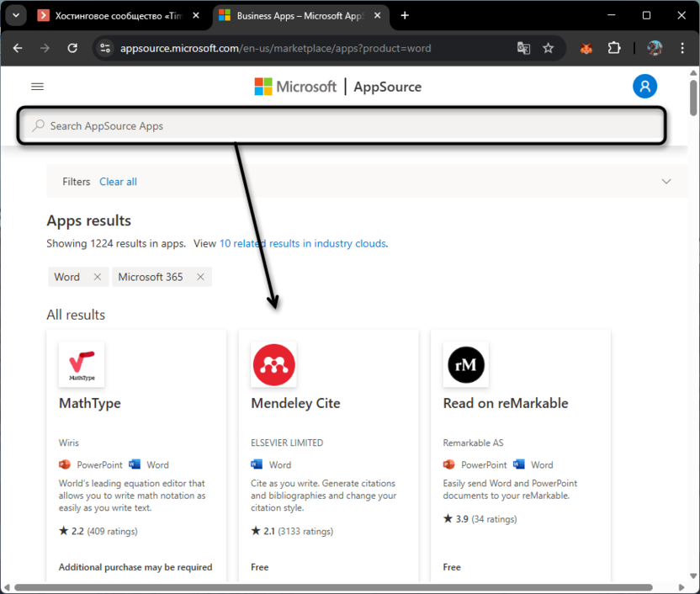The height and width of the screenshot is (594, 700).
Task: Open a new browser tab
Action: click(405, 16)
